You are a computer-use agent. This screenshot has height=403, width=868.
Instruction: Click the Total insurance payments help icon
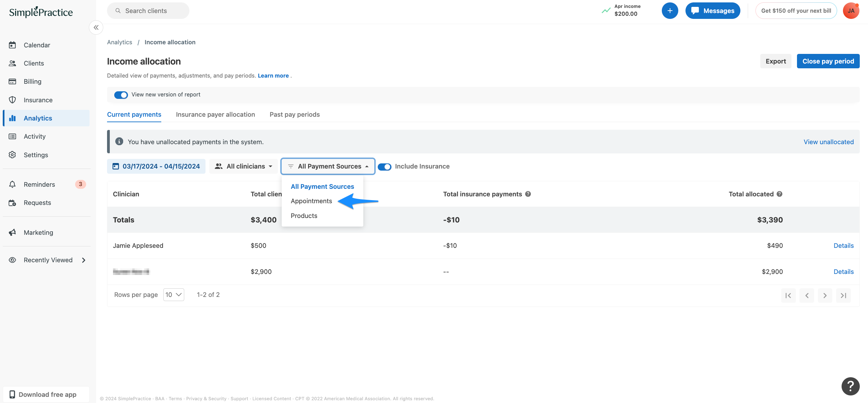pos(528,194)
